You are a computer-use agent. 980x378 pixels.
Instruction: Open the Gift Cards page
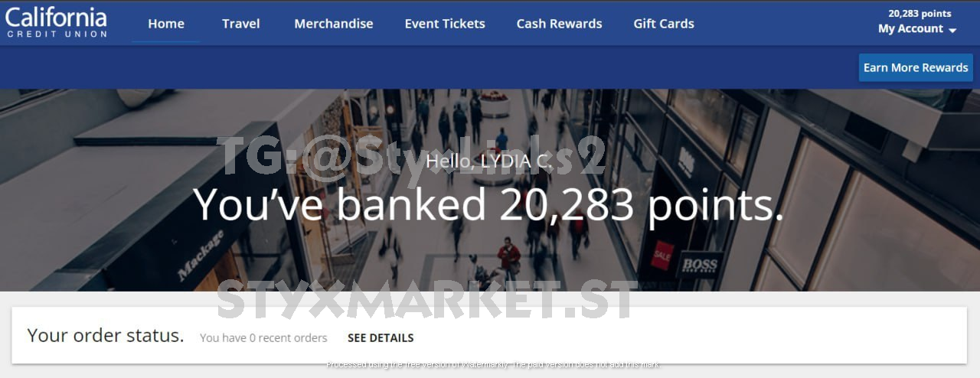[664, 24]
